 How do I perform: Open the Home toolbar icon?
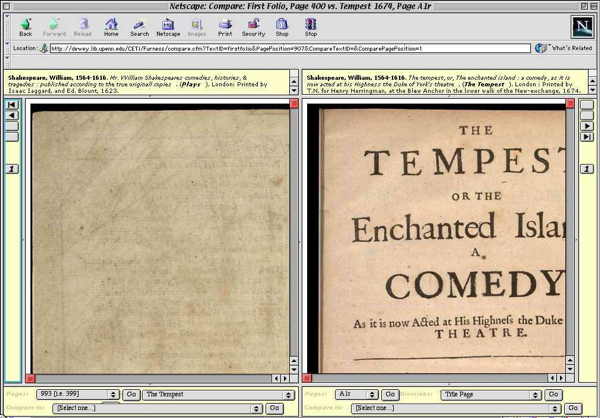[111, 27]
